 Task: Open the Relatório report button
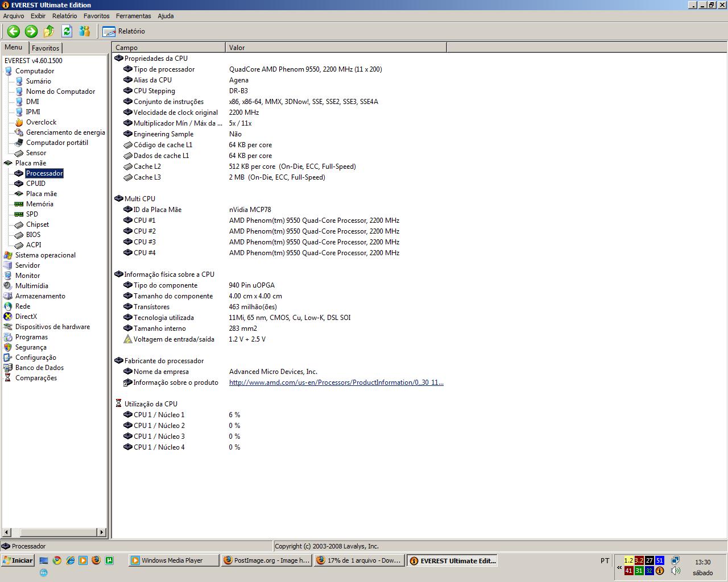(123, 31)
